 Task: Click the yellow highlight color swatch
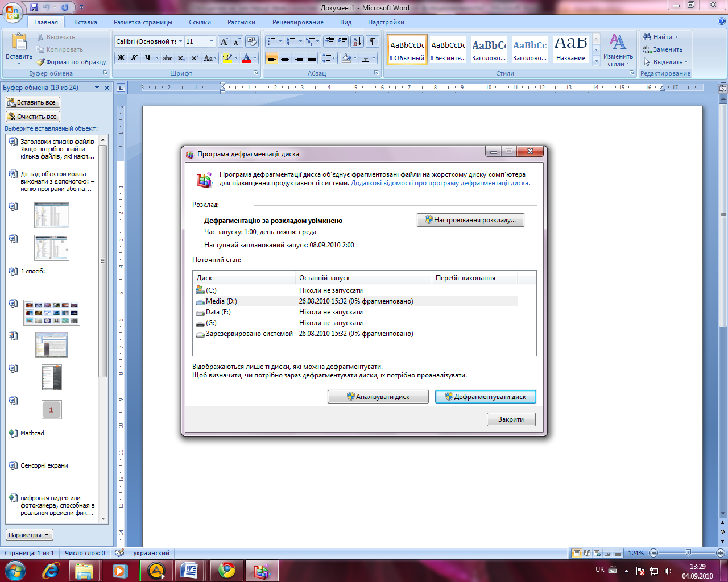[x=227, y=58]
